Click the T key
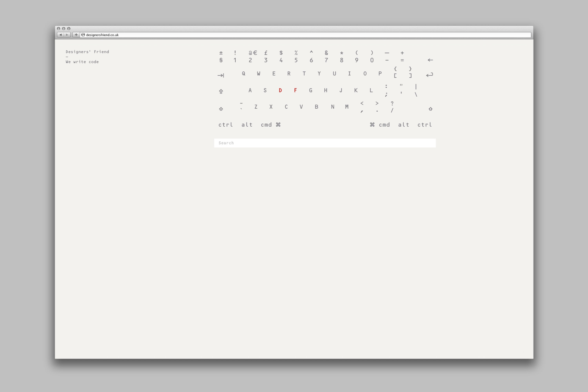588x392 pixels. (304, 73)
